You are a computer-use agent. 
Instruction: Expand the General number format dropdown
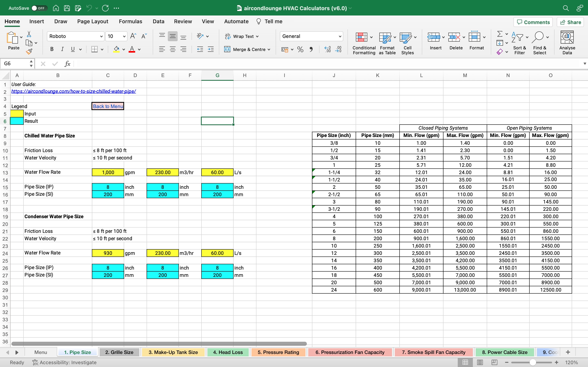pos(340,36)
